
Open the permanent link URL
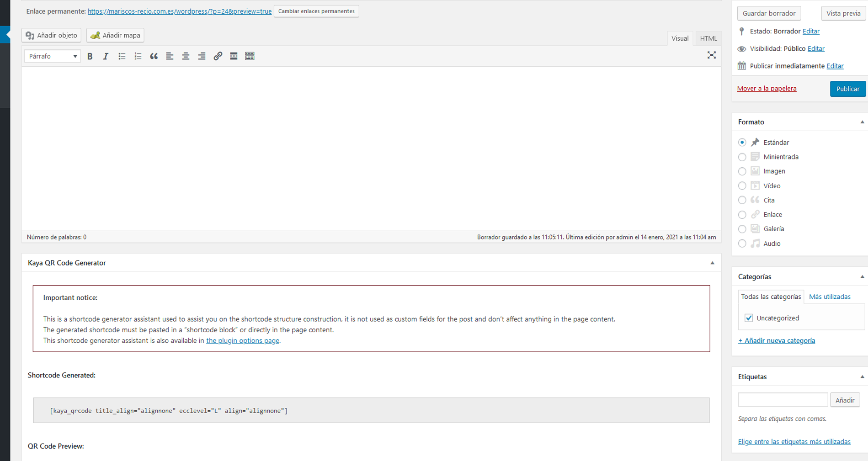click(x=180, y=11)
